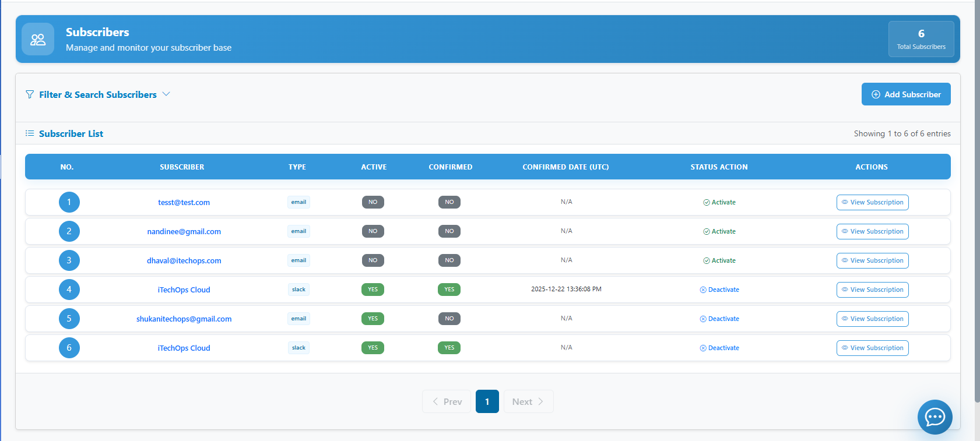Select page 1 in pagination
This screenshot has height=441, width=980.
(x=487, y=401)
